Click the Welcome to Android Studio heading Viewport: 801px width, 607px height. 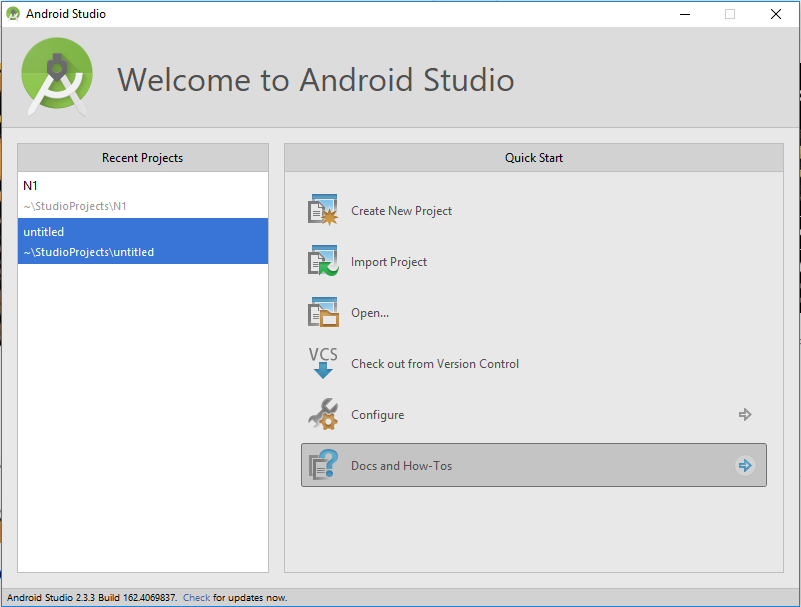coord(316,80)
